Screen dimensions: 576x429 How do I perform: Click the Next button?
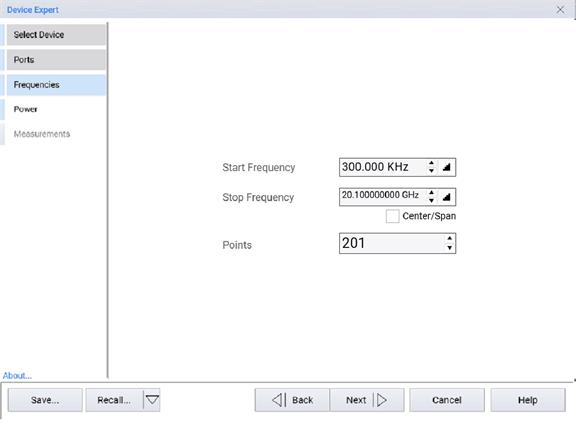click(x=367, y=400)
